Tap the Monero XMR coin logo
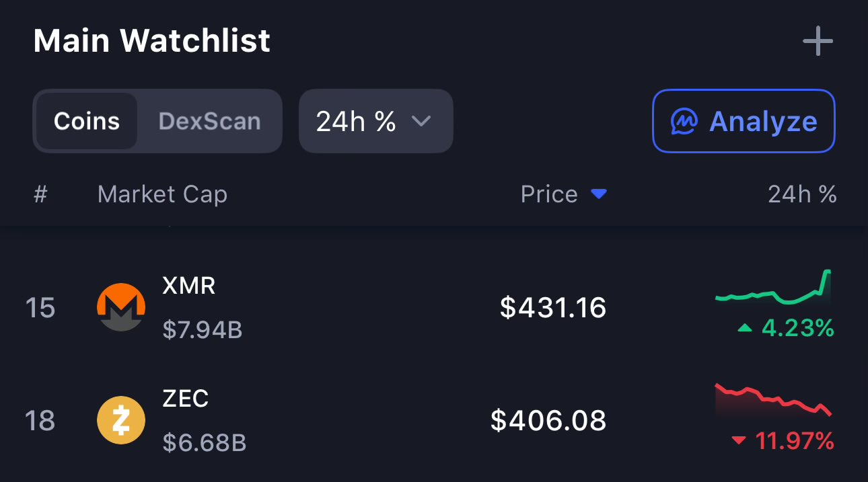The width and height of the screenshot is (868, 482). pos(121,307)
